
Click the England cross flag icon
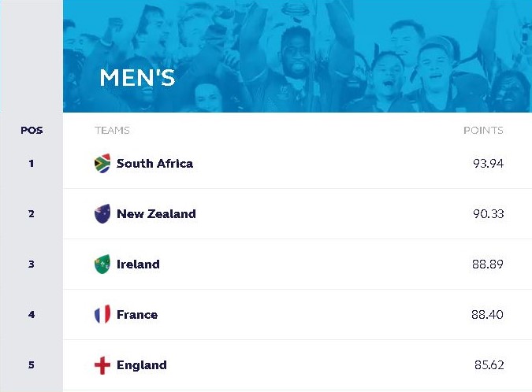[x=102, y=365]
